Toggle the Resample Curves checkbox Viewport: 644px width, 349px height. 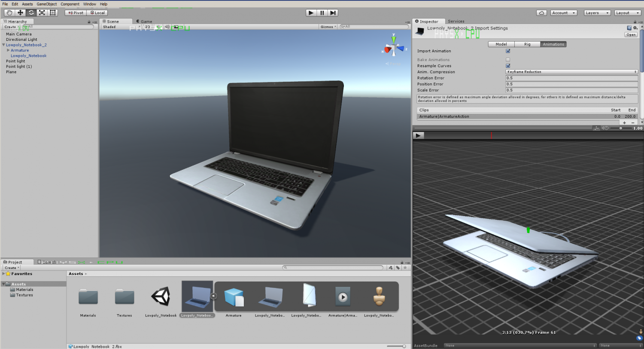point(508,66)
